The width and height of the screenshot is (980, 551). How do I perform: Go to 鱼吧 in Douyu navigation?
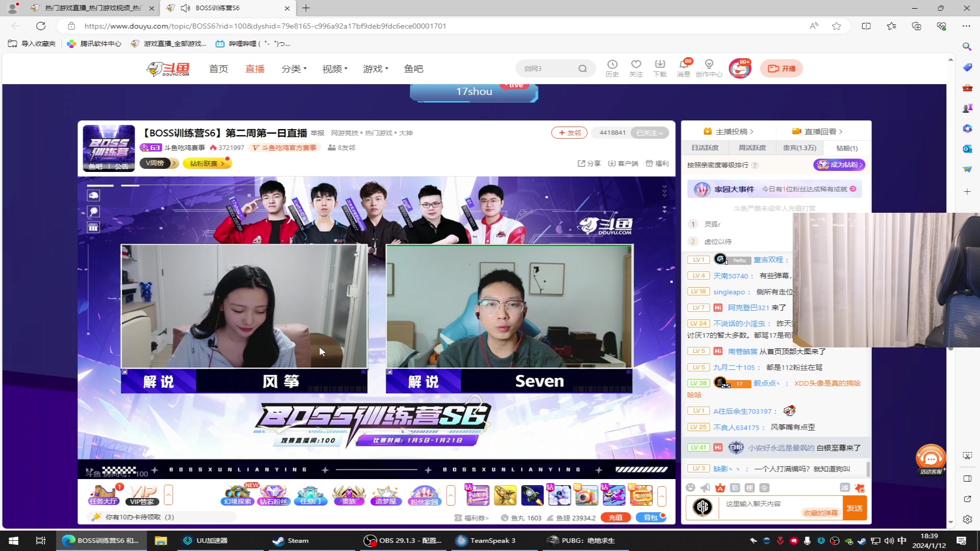point(413,69)
